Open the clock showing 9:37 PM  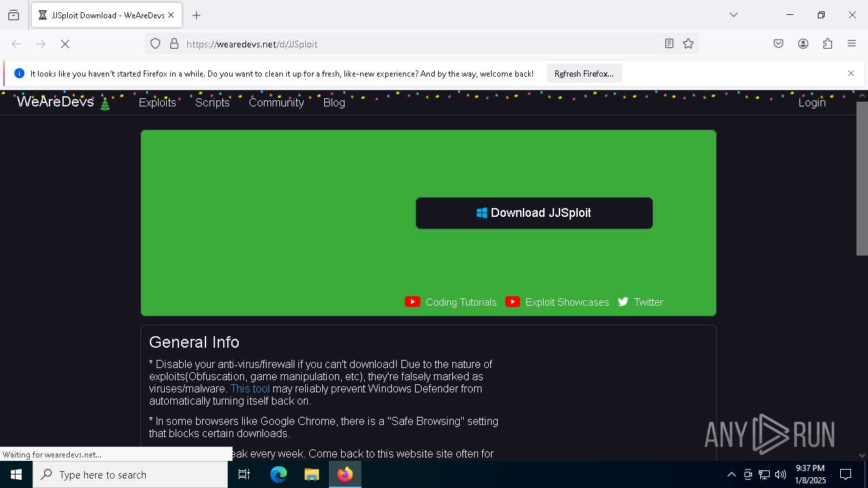810,474
